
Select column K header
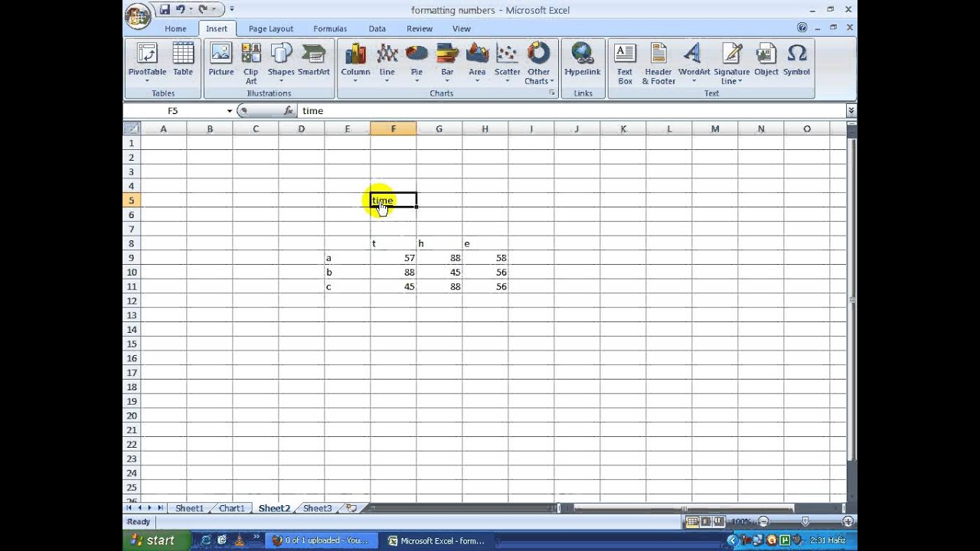[622, 129]
